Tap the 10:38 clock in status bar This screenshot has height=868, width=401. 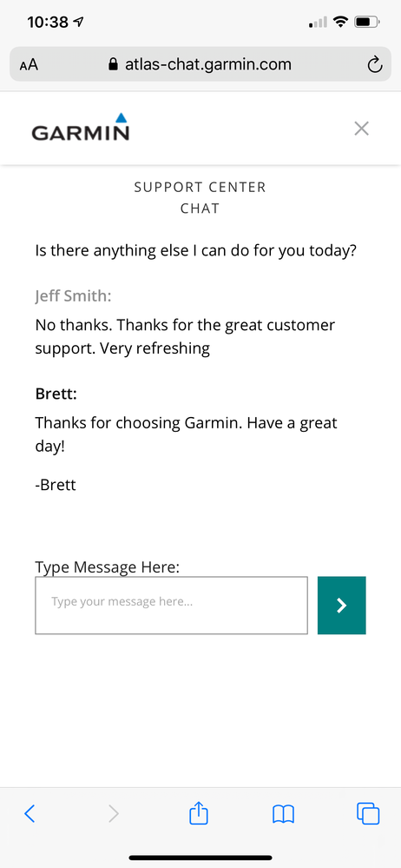click(48, 22)
